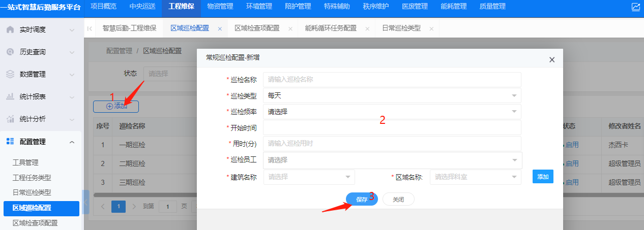644x230 pixels.
Task: Close the 常规巡检配置-新增 dialog
Action: (552, 60)
